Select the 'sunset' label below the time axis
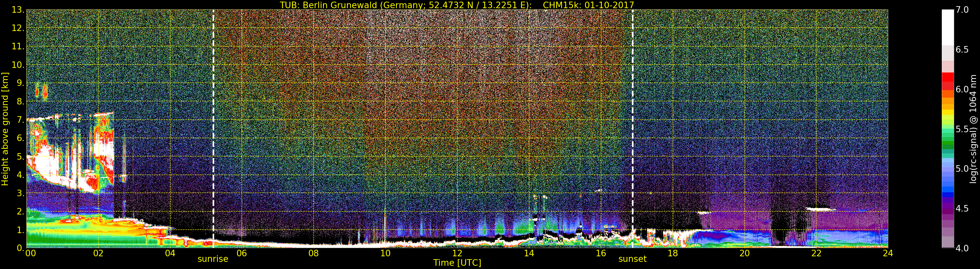This screenshot has height=269, width=980. [x=632, y=259]
